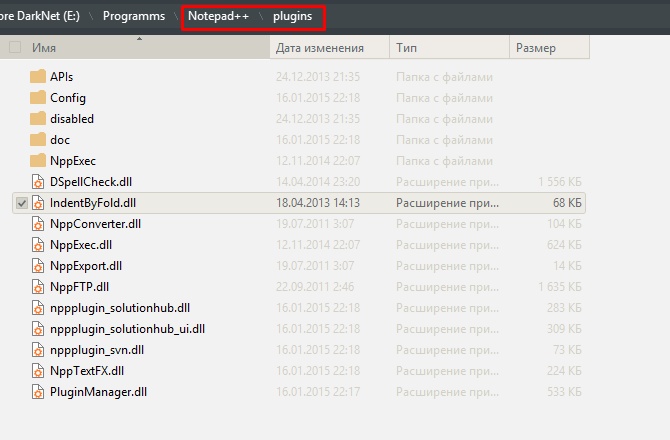Image resolution: width=670 pixels, height=440 pixels.
Task: Select the NppExec folder name
Action: 73,161
